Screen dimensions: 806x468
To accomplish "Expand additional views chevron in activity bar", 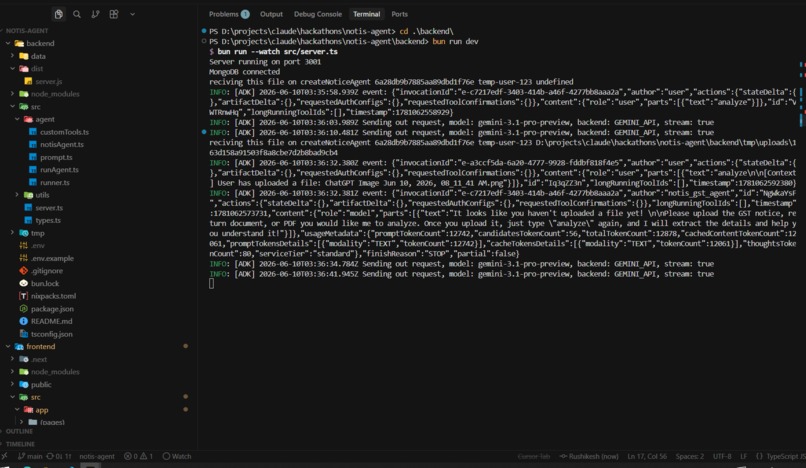I will click(x=132, y=14).
